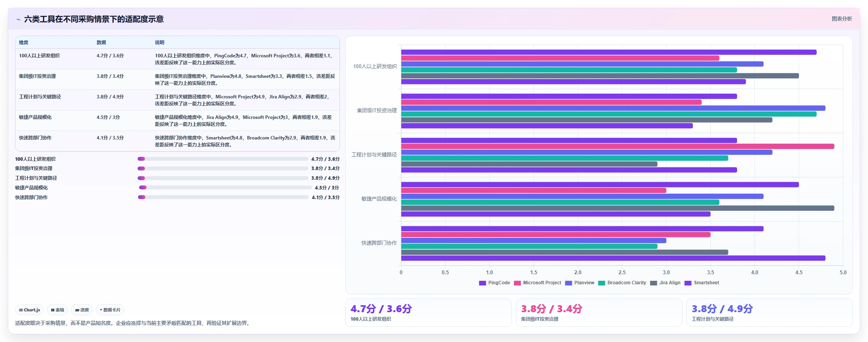Click the progress bar for 100人以上研发组织
868x342 pixels.
pyautogui.click(x=223, y=159)
